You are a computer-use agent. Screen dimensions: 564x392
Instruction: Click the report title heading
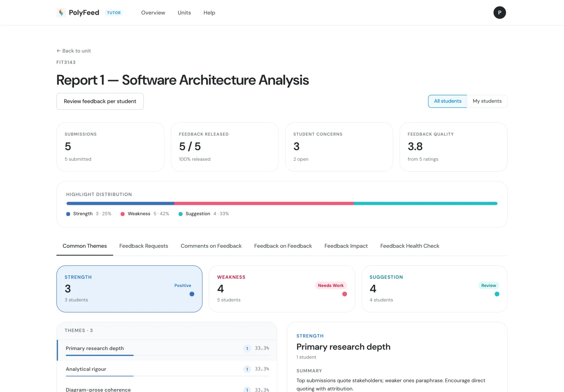(x=183, y=80)
